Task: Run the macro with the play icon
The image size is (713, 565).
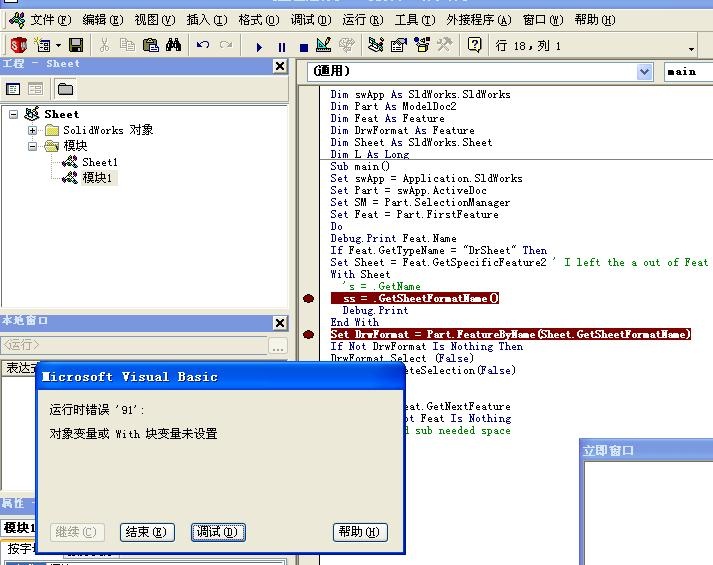Action: pos(259,47)
